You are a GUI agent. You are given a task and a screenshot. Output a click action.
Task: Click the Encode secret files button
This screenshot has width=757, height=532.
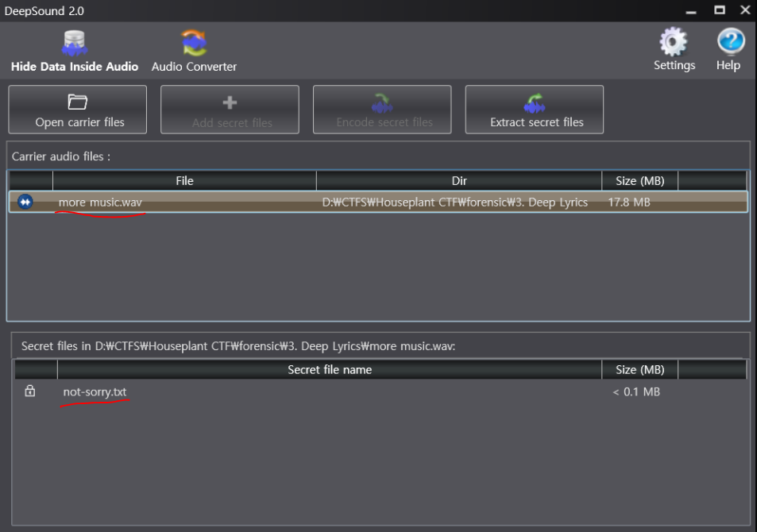[382, 110]
